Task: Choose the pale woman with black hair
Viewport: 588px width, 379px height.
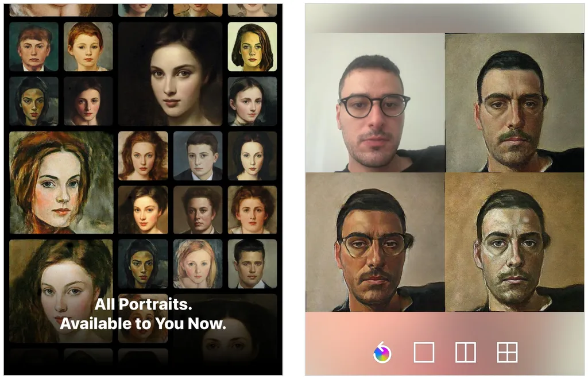Action: click(253, 156)
